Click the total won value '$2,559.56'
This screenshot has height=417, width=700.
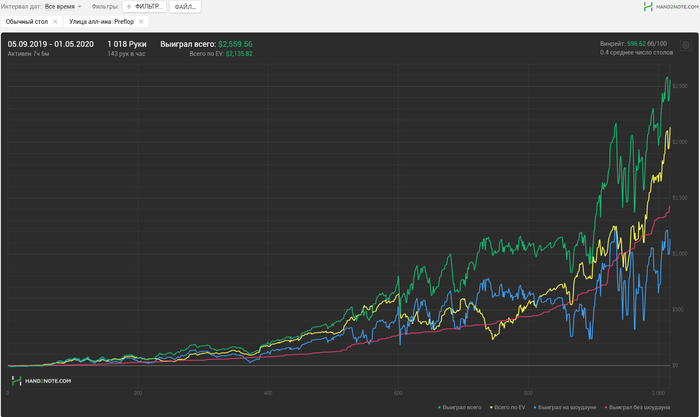tap(235, 44)
